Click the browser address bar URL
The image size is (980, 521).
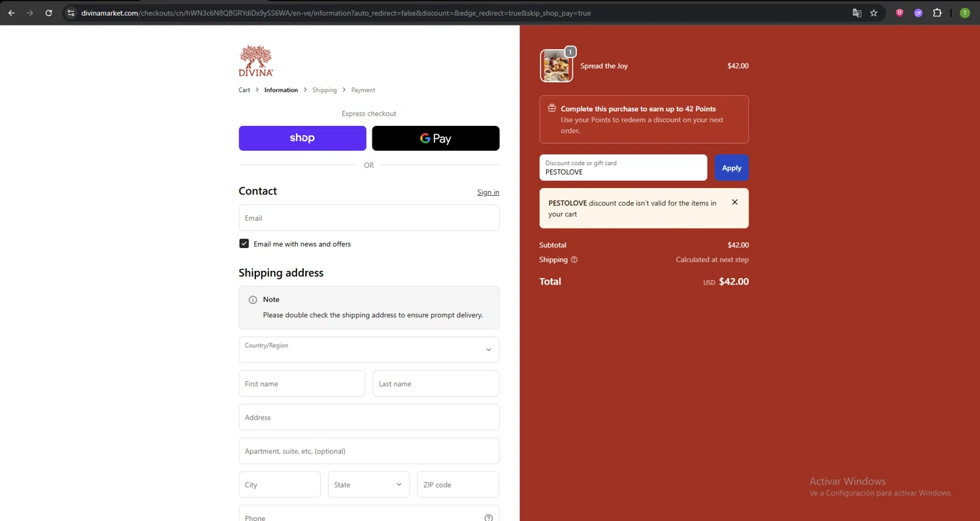point(336,12)
